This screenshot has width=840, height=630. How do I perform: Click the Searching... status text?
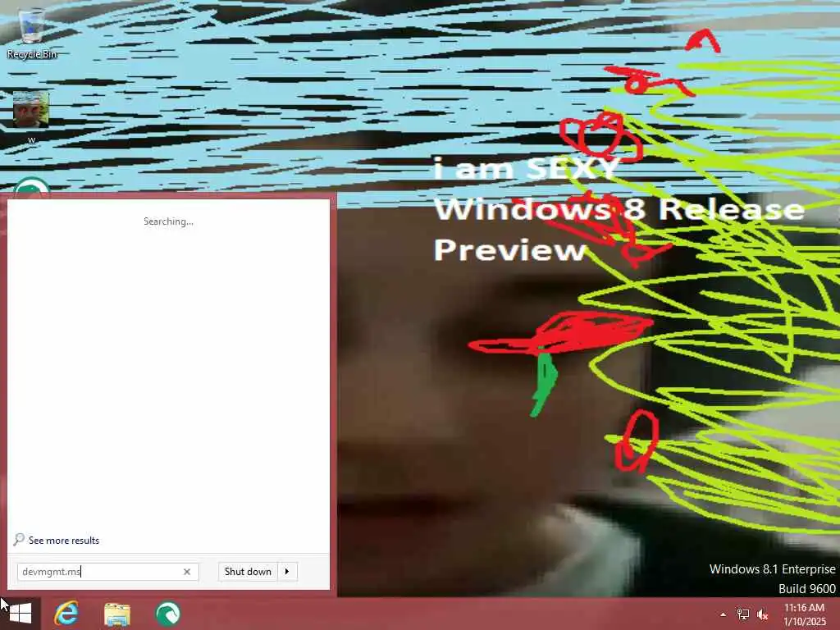point(168,221)
